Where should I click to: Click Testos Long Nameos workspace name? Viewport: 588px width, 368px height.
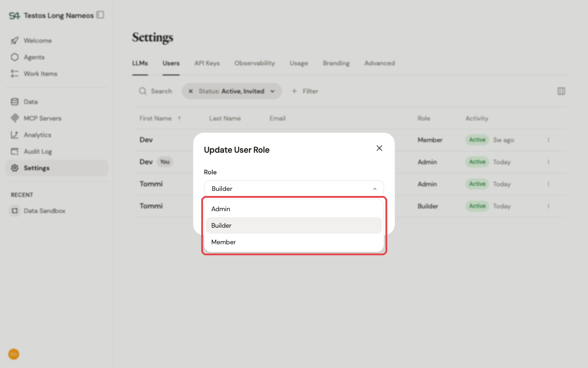pyautogui.click(x=59, y=15)
